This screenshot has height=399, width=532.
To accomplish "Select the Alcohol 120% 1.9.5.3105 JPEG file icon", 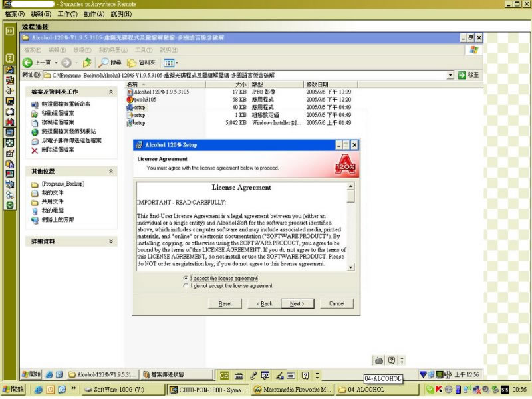I will click(130, 92).
